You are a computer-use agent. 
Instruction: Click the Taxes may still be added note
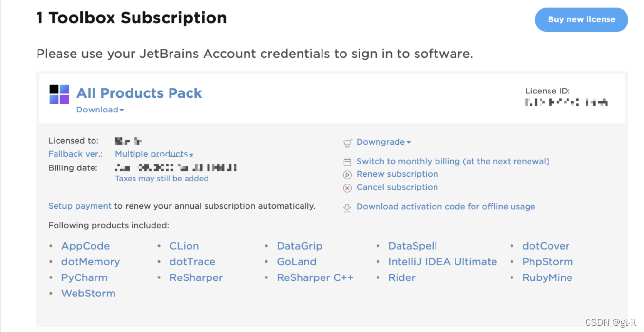(162, 178)
